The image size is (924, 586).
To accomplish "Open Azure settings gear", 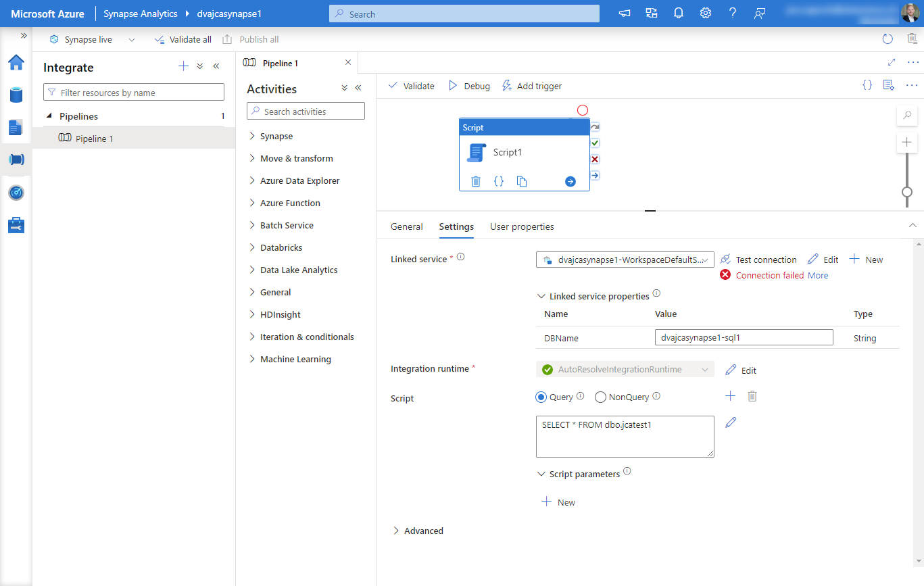I will pyautogui.click(x=706, y=14).
